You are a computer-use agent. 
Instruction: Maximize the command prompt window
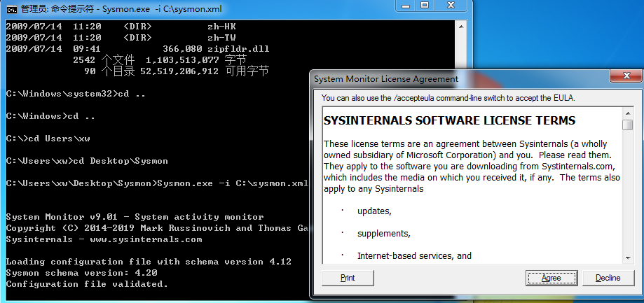tap(425, 6)
